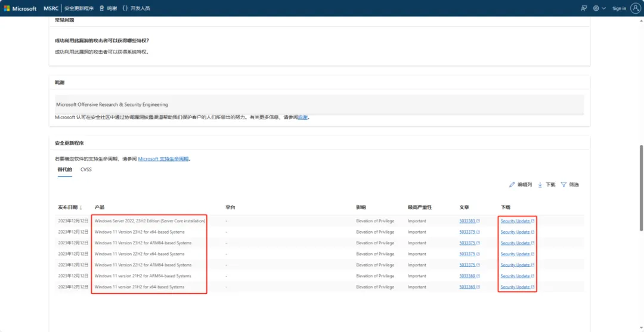The width and height of the screenshot is (644, 332).
Task: Follow the 鸣谢 link in the acknowledgement text
Action: (x=303, y=117)
